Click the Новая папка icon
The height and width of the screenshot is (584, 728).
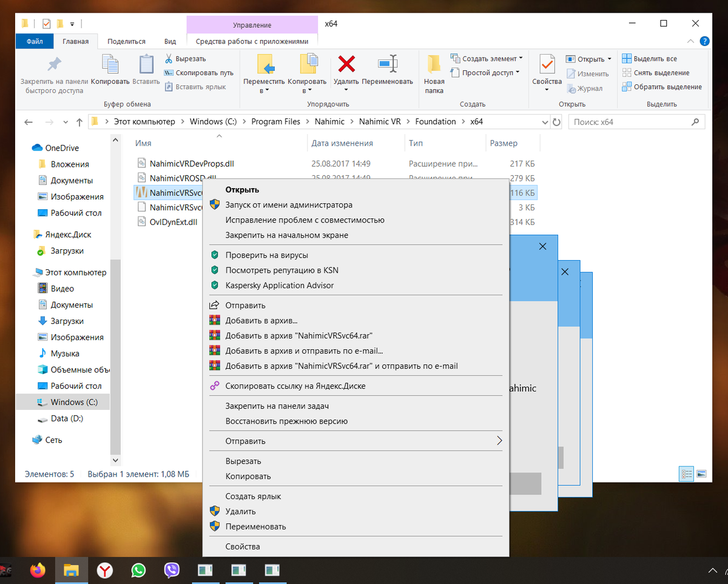click(x=434, y=64)
